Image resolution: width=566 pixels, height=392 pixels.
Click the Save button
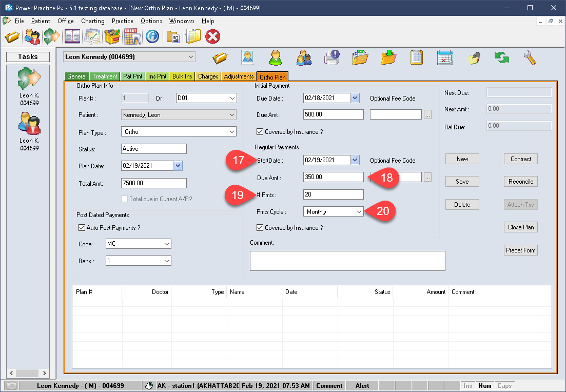point(462,182)
